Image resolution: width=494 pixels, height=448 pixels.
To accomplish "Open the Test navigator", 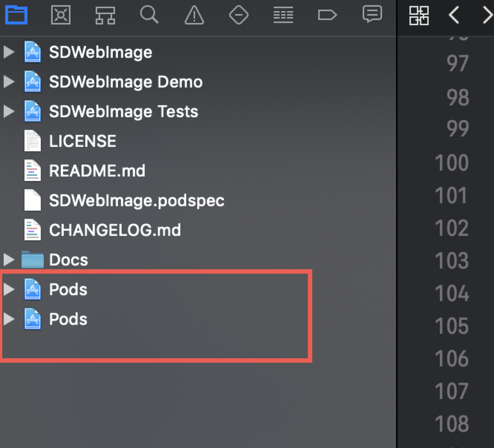I will click(239, 15).
